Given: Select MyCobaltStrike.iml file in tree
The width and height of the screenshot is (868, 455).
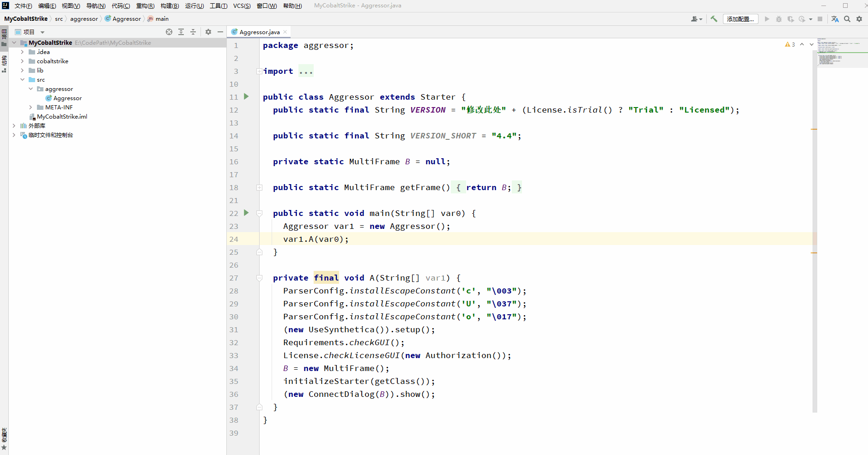Looking at the screenshot, I should click(62, 116).
